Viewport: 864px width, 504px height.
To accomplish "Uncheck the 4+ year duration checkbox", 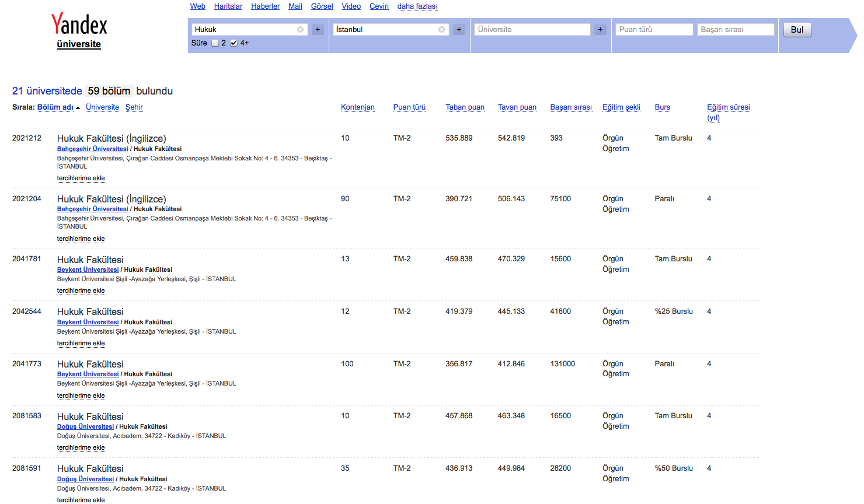I will 234,43.
